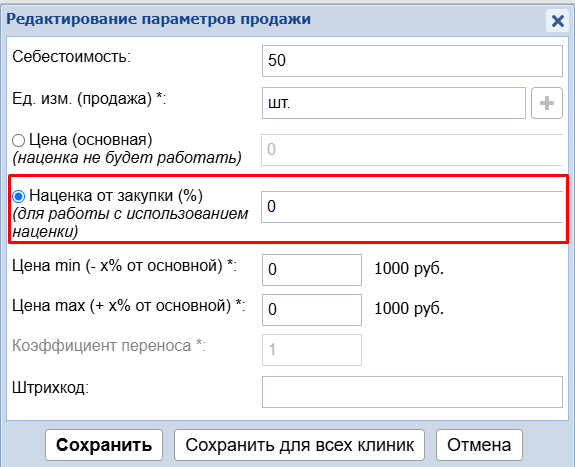Click the disabled Цена (основная) value field
The height and width of the screenshot is (467, 575).
click(412, 150)
